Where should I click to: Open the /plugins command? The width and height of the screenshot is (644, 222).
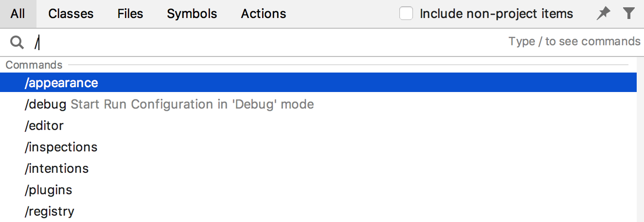pos(49,190)
